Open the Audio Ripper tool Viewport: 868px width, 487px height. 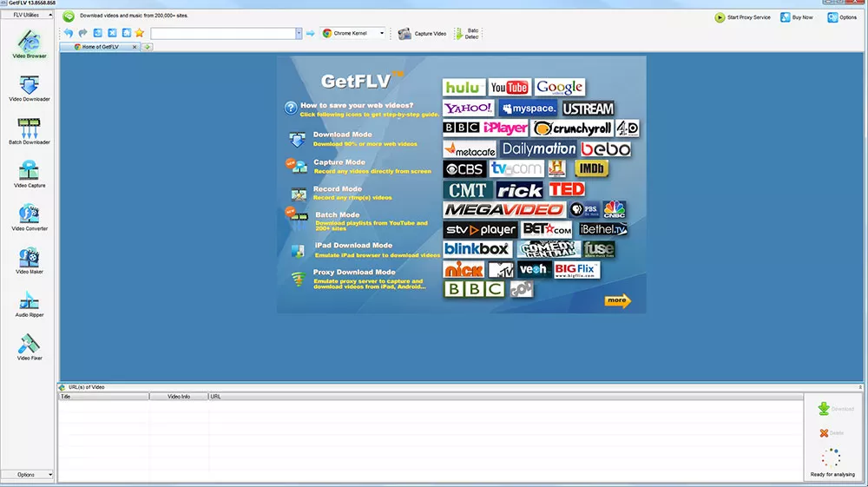[29, 304]
